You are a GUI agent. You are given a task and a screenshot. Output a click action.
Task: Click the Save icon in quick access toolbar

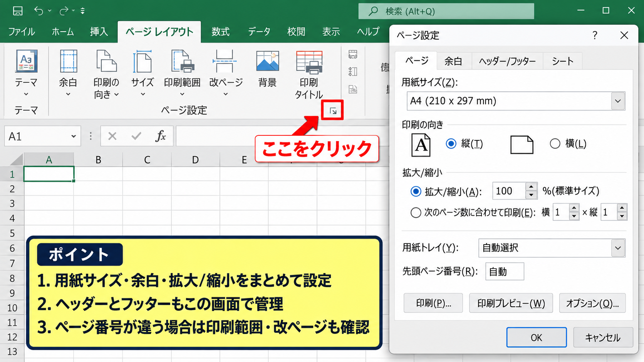pos(18,11)
